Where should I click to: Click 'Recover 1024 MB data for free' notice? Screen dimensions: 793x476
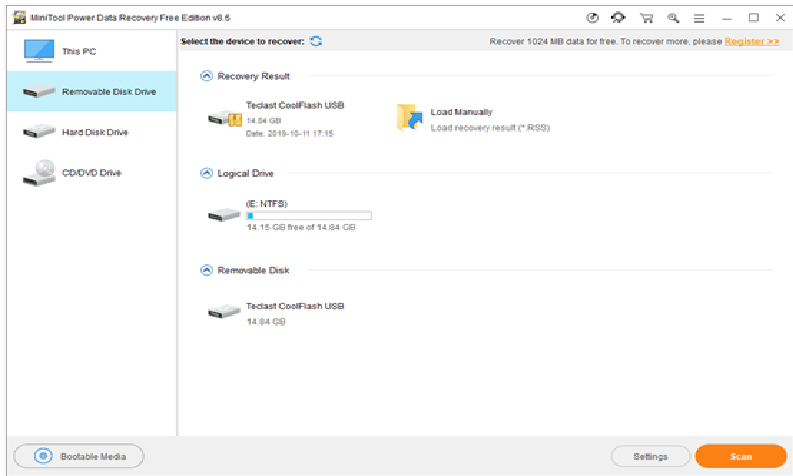point(605,41)
